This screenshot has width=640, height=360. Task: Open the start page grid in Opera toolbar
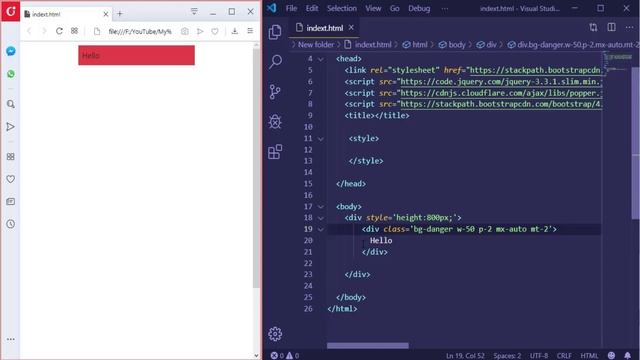pos(74,31)
